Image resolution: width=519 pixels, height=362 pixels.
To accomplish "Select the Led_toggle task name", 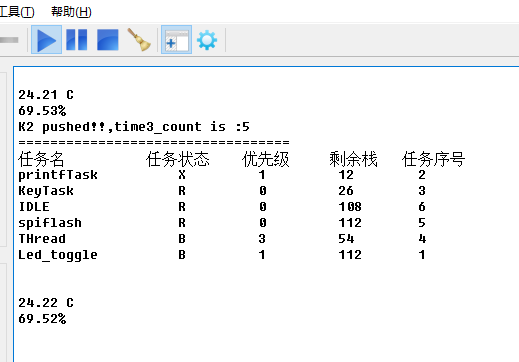I will [x=58, y=255].
